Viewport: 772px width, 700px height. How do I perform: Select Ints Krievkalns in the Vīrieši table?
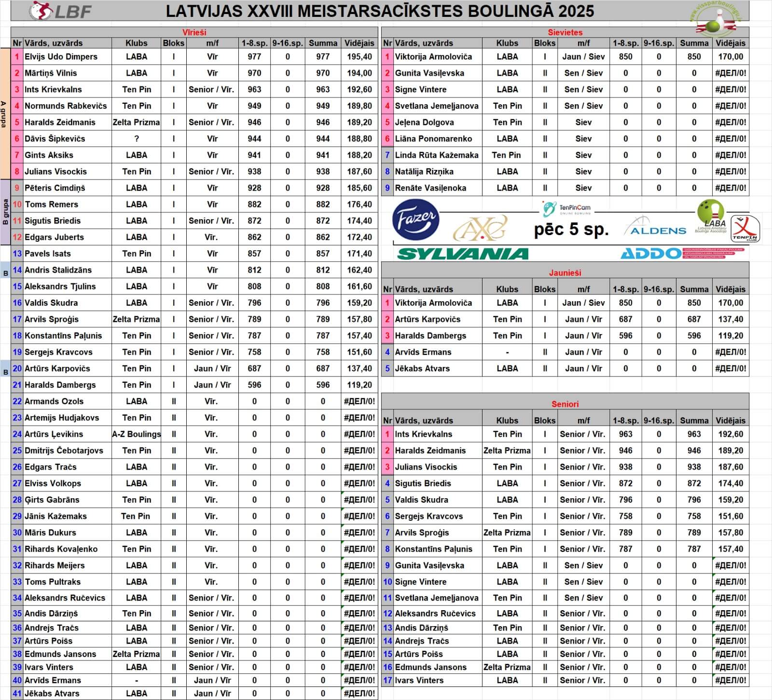click(x=68, y=89)
